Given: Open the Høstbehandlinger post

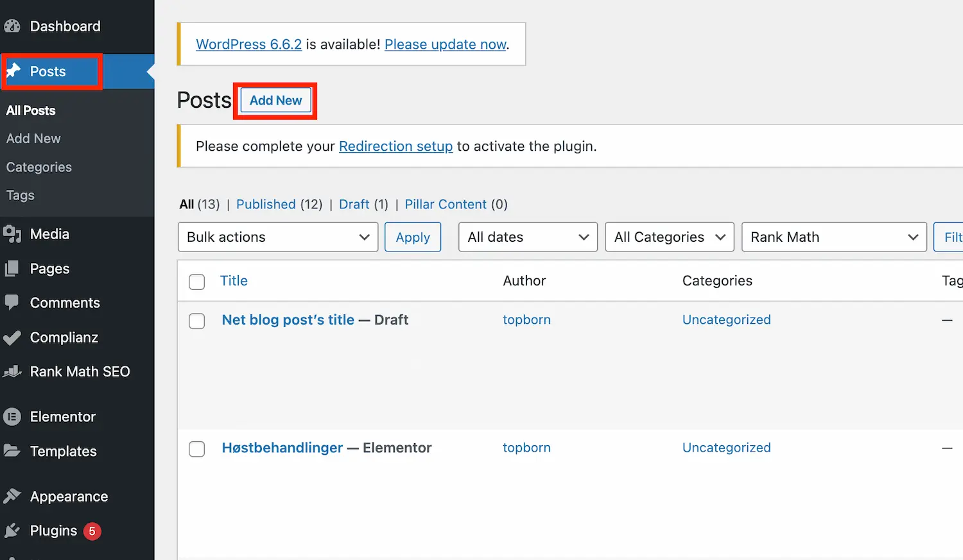Looking at the screenshot, I should (282, 448).
